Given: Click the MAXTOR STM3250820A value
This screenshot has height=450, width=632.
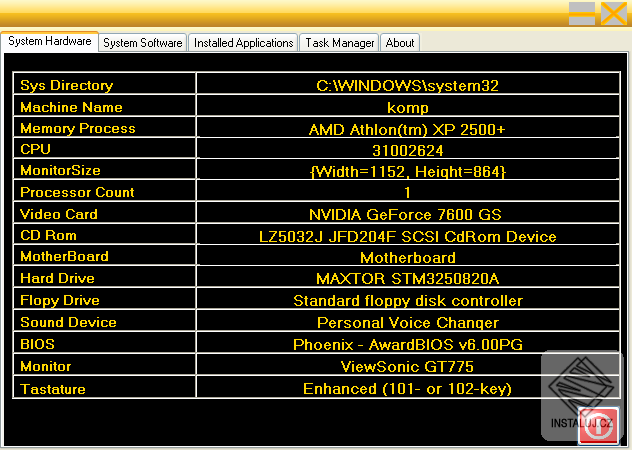Looking at the screenshot, I should point(407,279).
